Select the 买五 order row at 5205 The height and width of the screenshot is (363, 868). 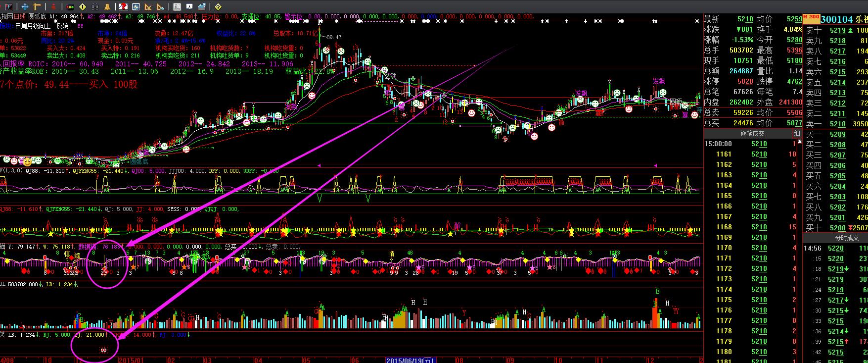(x=836, y=176)
